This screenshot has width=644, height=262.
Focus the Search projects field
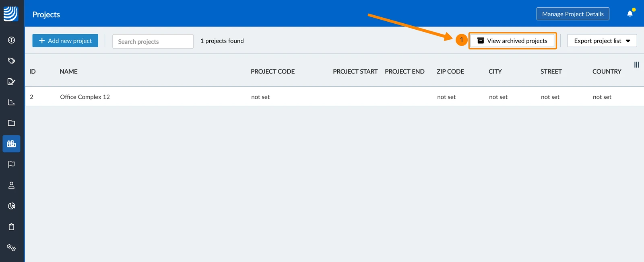coord(153,41)
